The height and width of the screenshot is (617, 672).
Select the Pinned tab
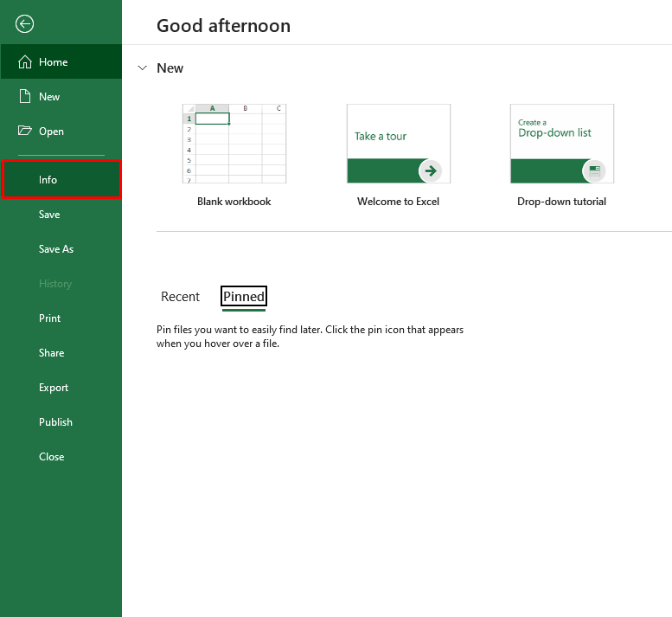[243, 296]
